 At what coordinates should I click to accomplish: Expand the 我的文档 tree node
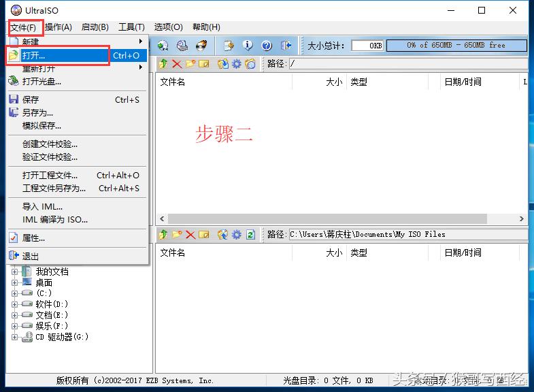pyautogui.click(x=15, y=272)
